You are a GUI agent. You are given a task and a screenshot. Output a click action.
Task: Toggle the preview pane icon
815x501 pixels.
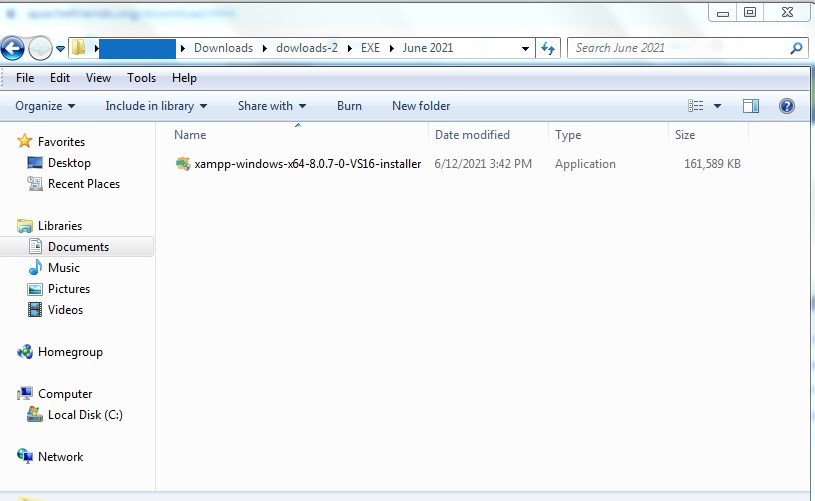click(751, 106)
